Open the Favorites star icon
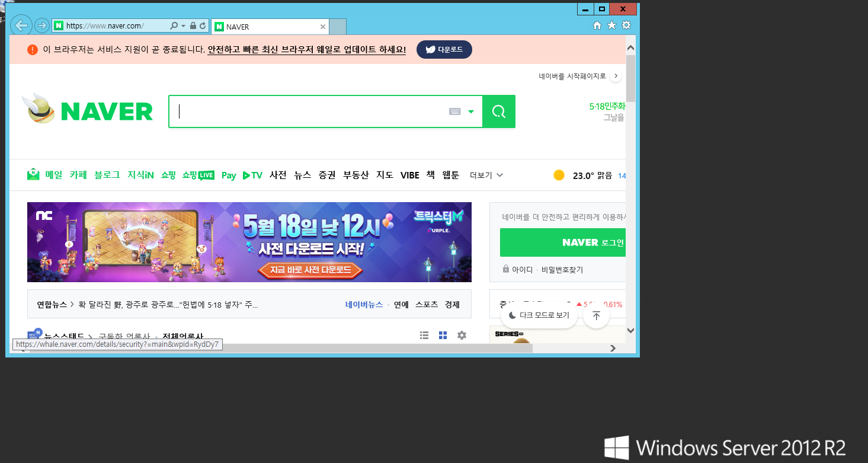Viewport: 868px width, 463px height. (x=611, y=25)
